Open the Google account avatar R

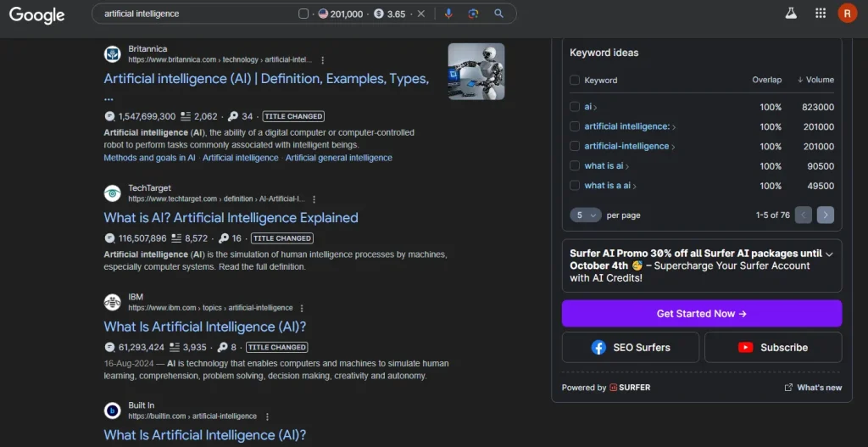[x=847, y=14]
